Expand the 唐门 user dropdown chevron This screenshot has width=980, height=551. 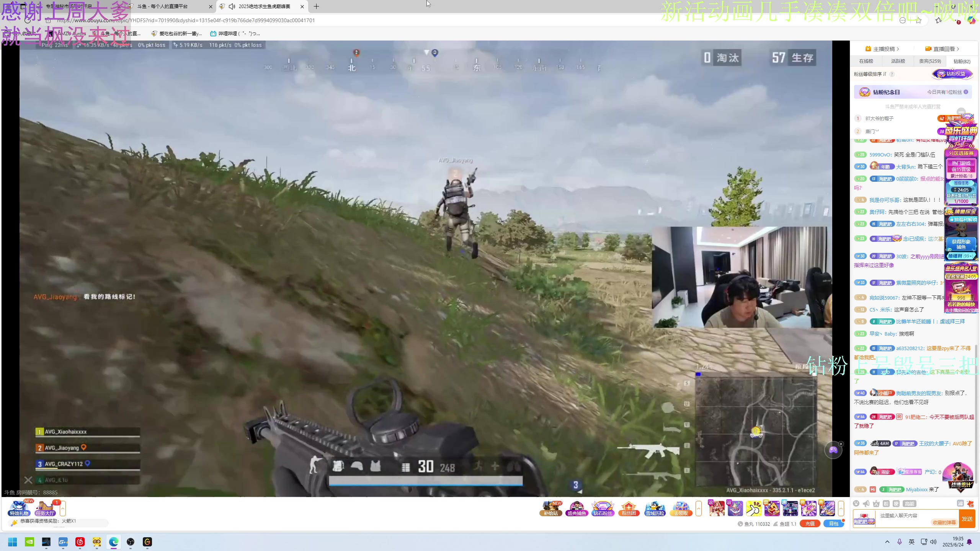(877, 131)
